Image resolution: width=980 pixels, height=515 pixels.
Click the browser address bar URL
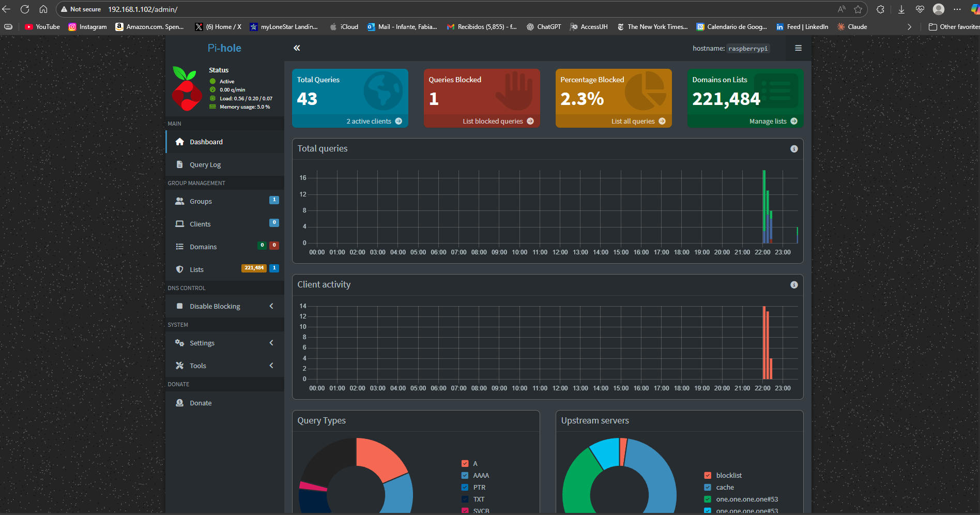143,9
